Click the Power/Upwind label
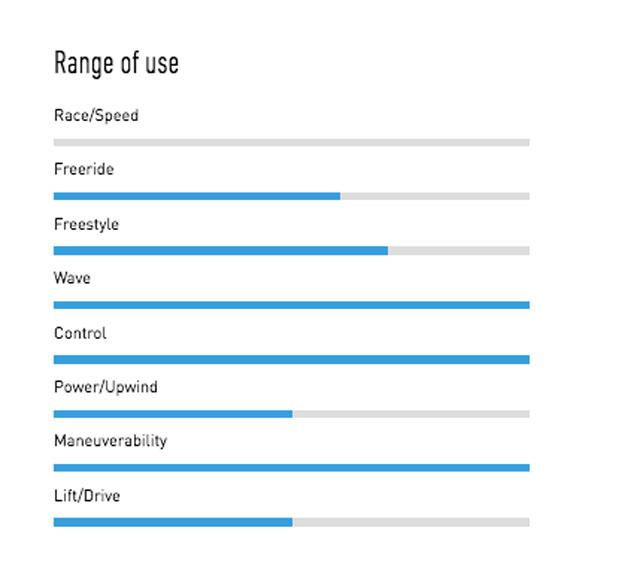 (x=106, y=387)
